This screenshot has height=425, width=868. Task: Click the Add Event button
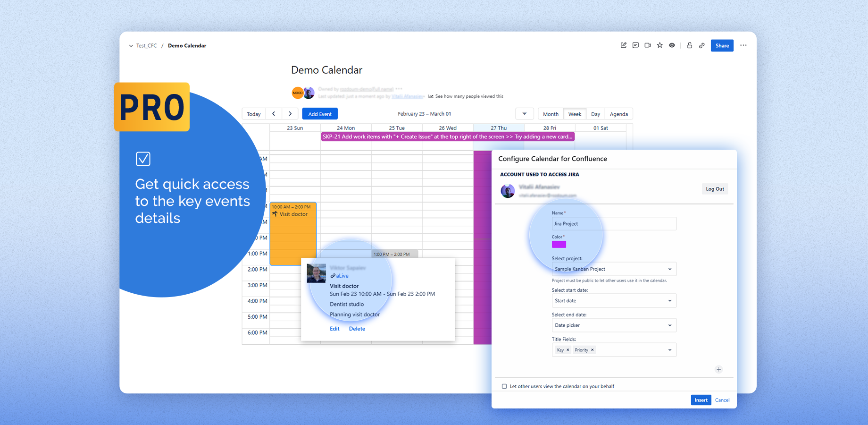pyautogui.click(x=320, y=114)
